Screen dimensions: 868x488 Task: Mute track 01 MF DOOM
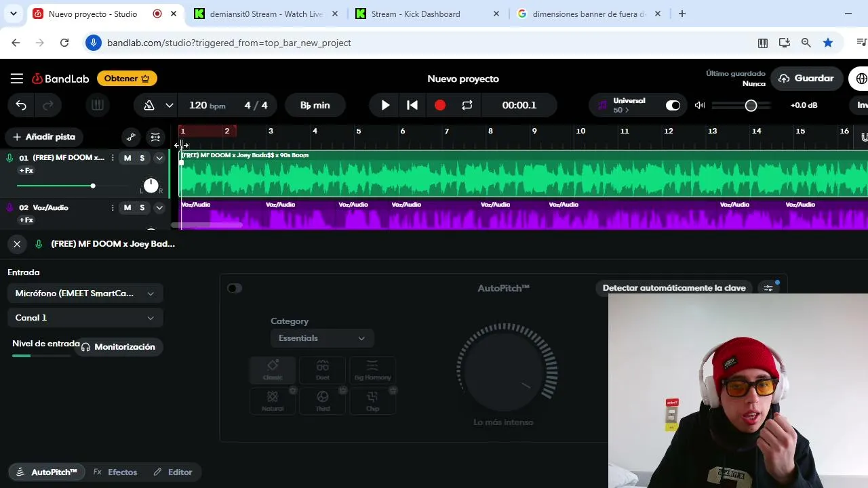pyautogui.click(x=127, y=158)
